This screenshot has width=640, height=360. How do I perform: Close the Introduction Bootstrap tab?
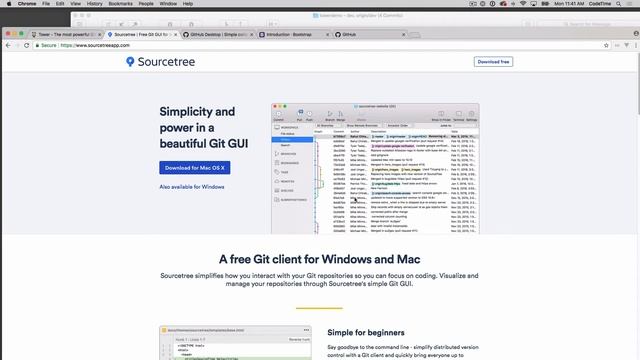[x=327, y=35]
